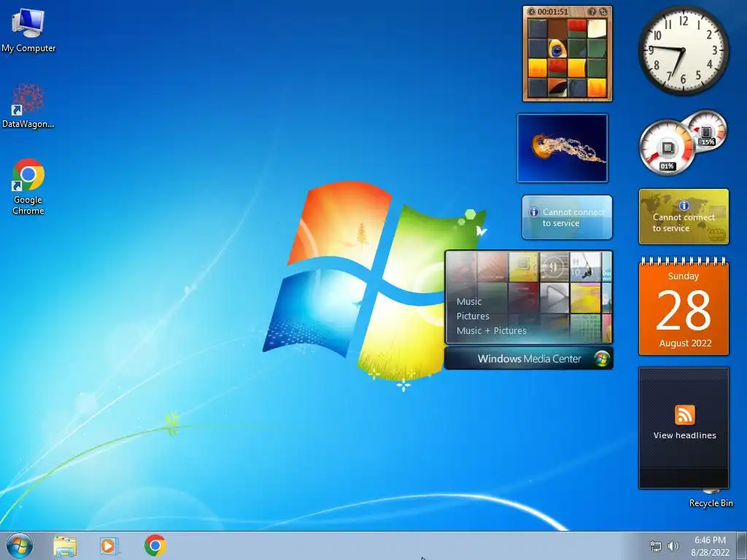
Task: Select the Google Chrome desktop shortcut
Action: tap(28, 186)
